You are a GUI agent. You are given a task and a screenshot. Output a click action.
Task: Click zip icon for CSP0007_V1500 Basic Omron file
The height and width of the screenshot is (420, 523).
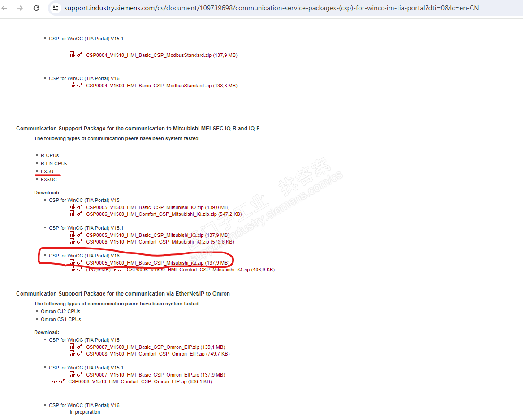point(72,346)
